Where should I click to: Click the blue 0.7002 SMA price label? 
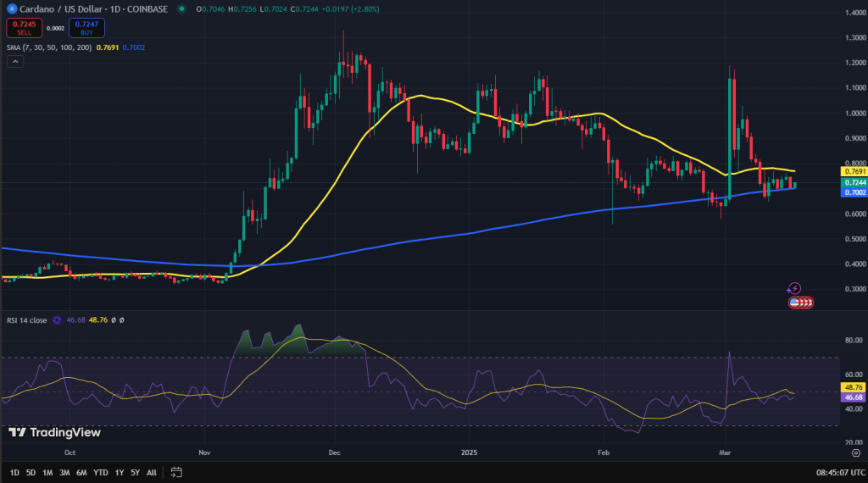854,192
